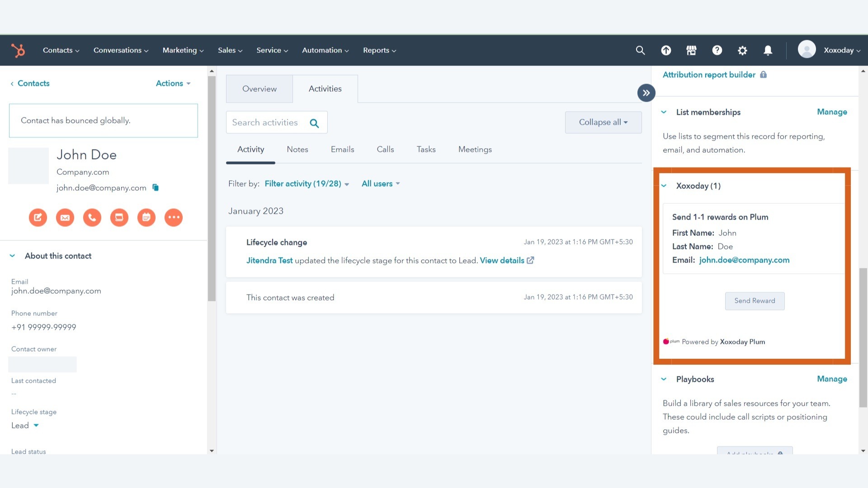Click the HubSpot sprocket logo
This screenshot has height=488, width=868.
coord(18,50)
